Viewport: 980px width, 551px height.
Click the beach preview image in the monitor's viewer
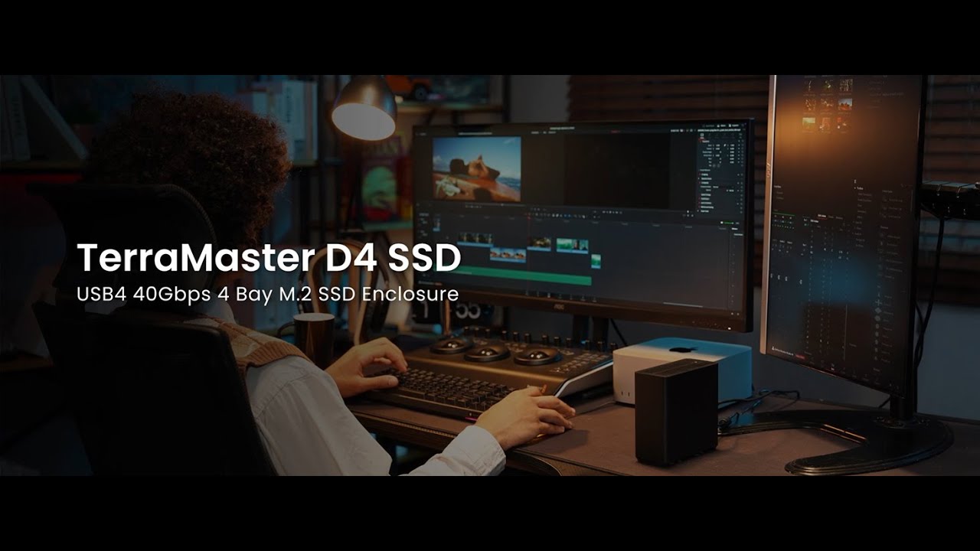tap(476, 169)
